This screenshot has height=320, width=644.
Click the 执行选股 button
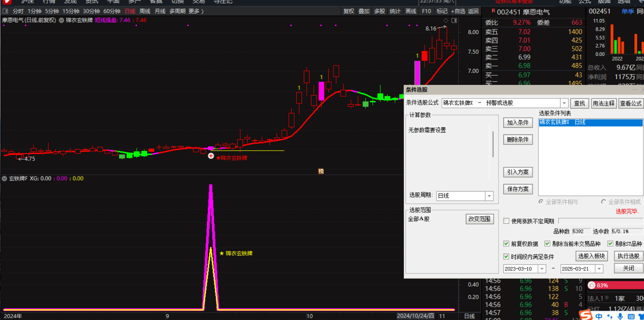tap(628, 256)
